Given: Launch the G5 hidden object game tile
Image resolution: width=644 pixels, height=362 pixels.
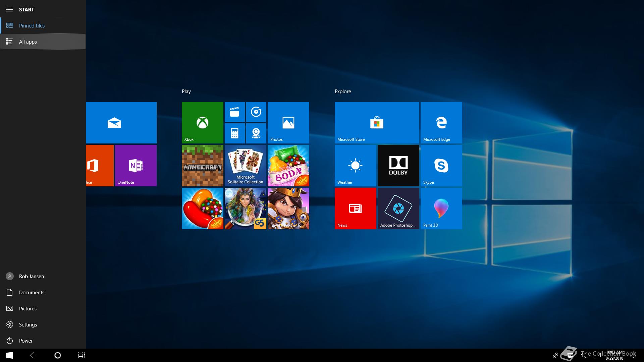Looking at the screenshot, I should click(x=246, y=208).
